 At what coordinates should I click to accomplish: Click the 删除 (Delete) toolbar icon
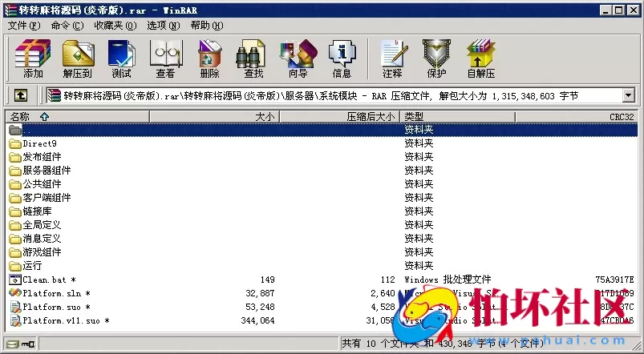(x=210, y=58)
